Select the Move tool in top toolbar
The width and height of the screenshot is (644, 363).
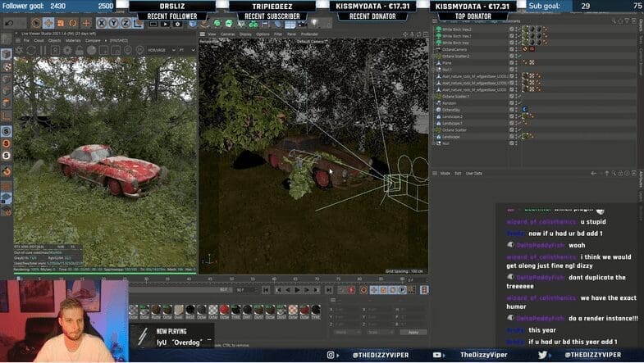click(48, 23)
